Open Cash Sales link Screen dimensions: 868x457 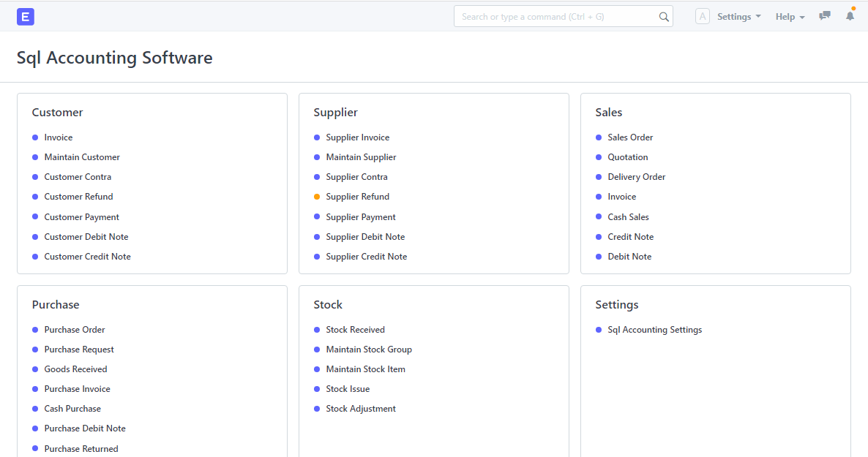628,217
